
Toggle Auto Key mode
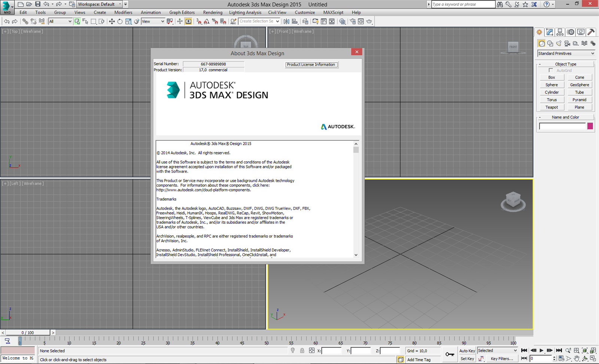[x=467, y=351]
